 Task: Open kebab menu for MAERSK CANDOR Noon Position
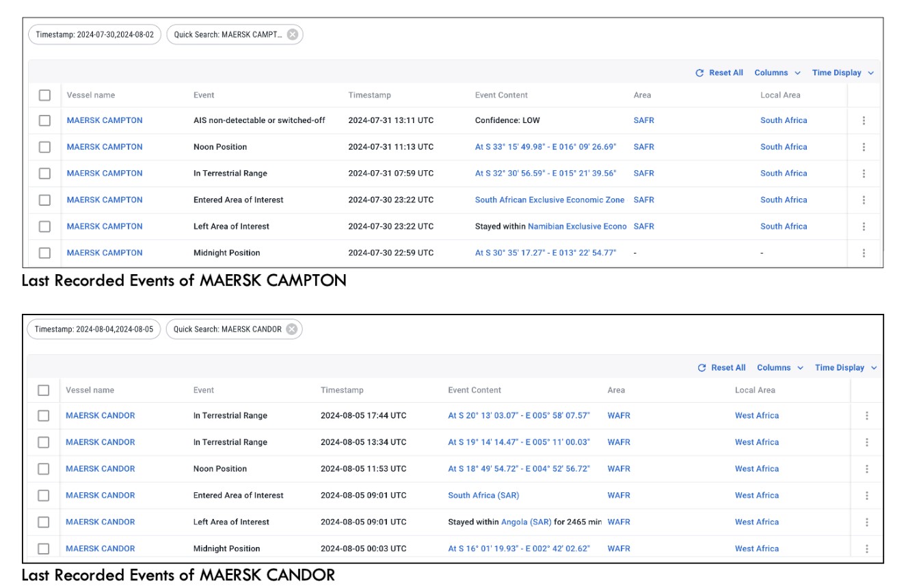(x=866, y=469)
